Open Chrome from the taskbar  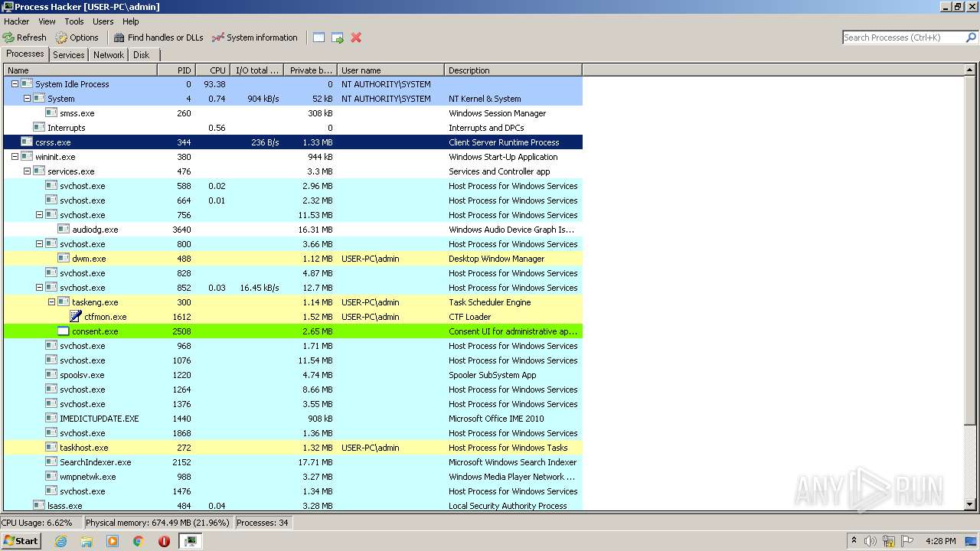click(138, 541)
